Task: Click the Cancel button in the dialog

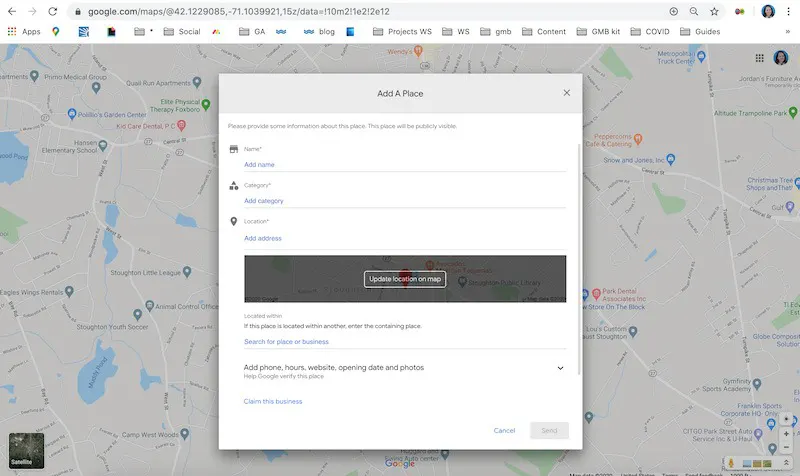Action: click(x=504, y=431)
